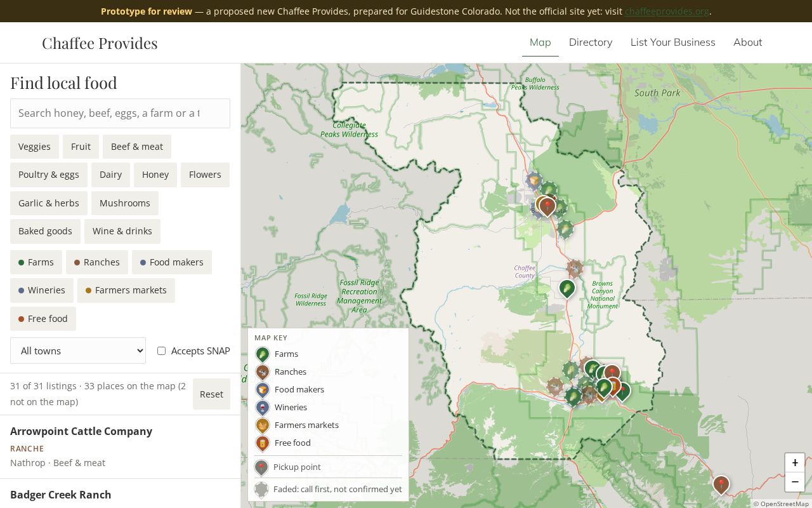Select the faded farm marker southeast of Buena Vista
This screenshot has width=812, height=508.
pyautogui.click(x=565, y=229)
